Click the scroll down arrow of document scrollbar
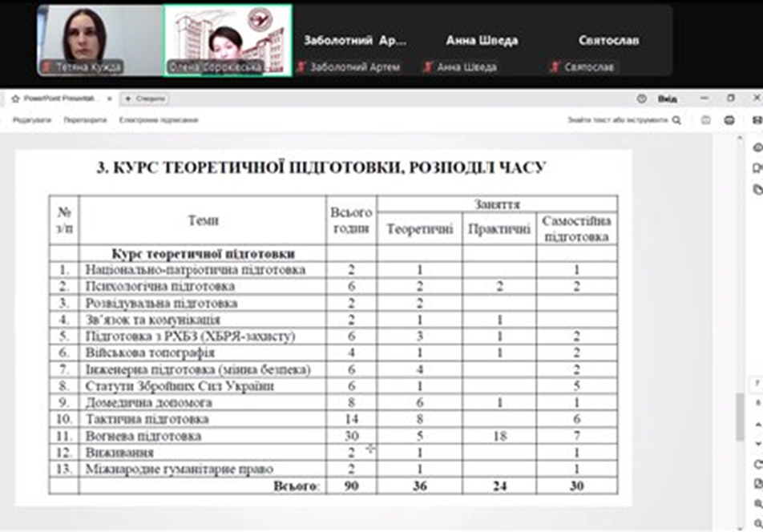 point(740,528)
